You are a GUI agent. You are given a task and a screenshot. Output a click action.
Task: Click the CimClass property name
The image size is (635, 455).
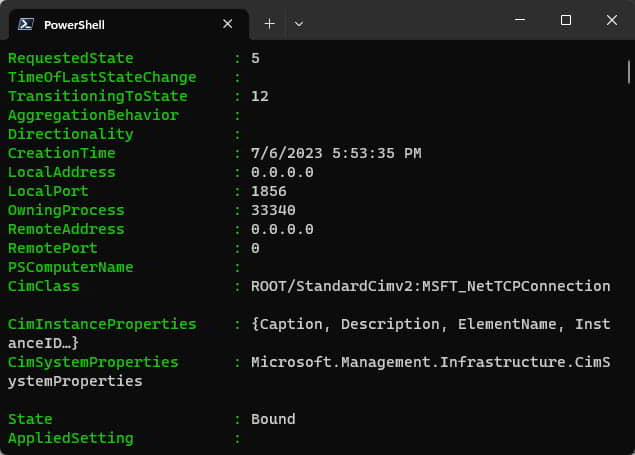(44, 286)
